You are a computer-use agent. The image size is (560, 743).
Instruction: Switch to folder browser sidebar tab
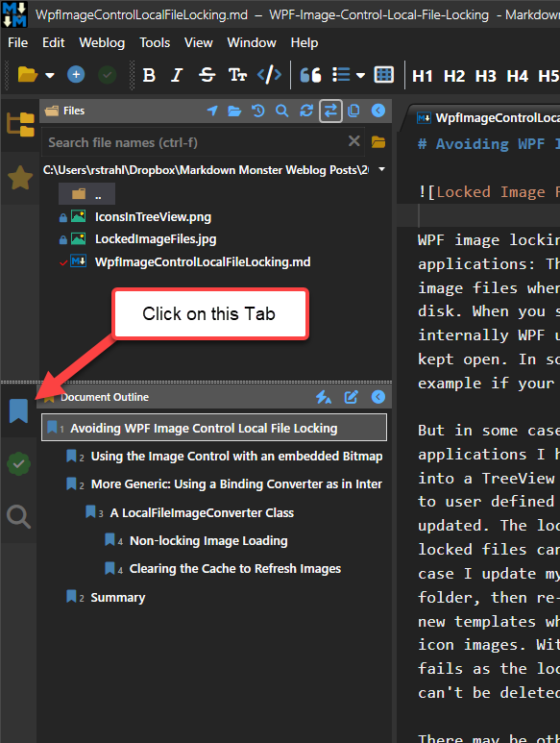[x=20, y=125]
